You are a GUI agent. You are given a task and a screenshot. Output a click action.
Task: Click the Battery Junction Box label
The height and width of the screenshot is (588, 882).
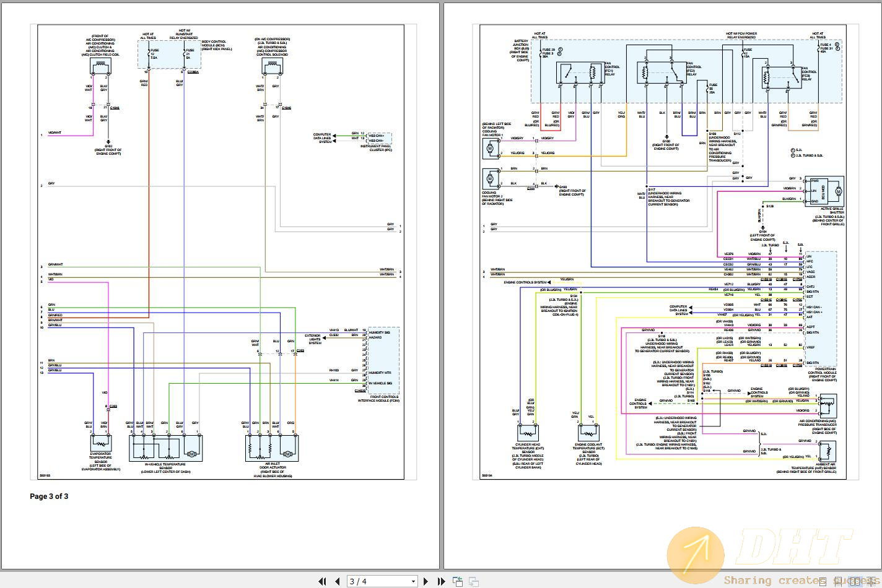pos(520,50)
